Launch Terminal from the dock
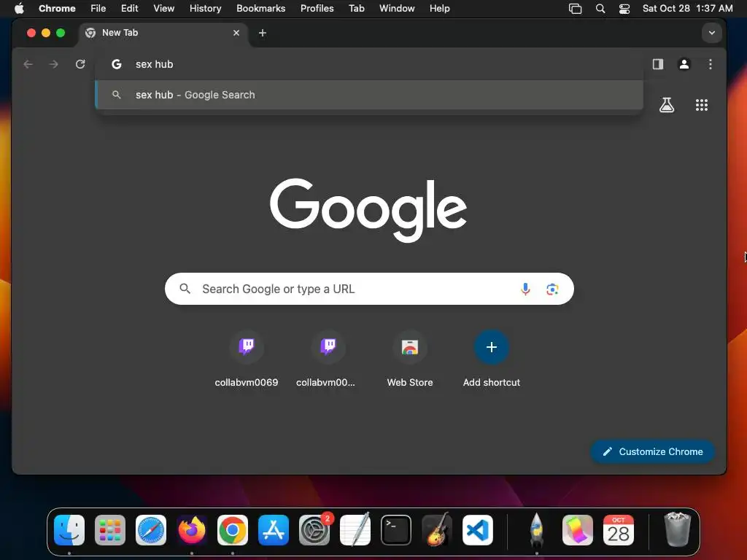 (x=396, y=530)
